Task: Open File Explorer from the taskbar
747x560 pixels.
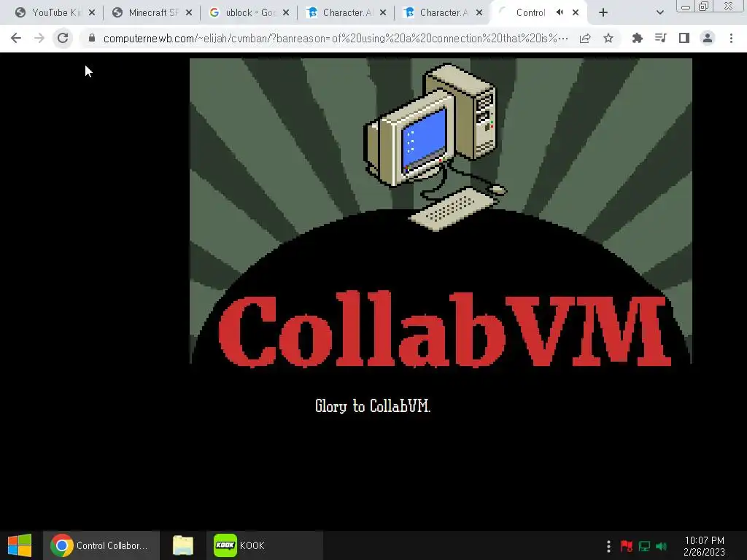Action: coord(183,545)
